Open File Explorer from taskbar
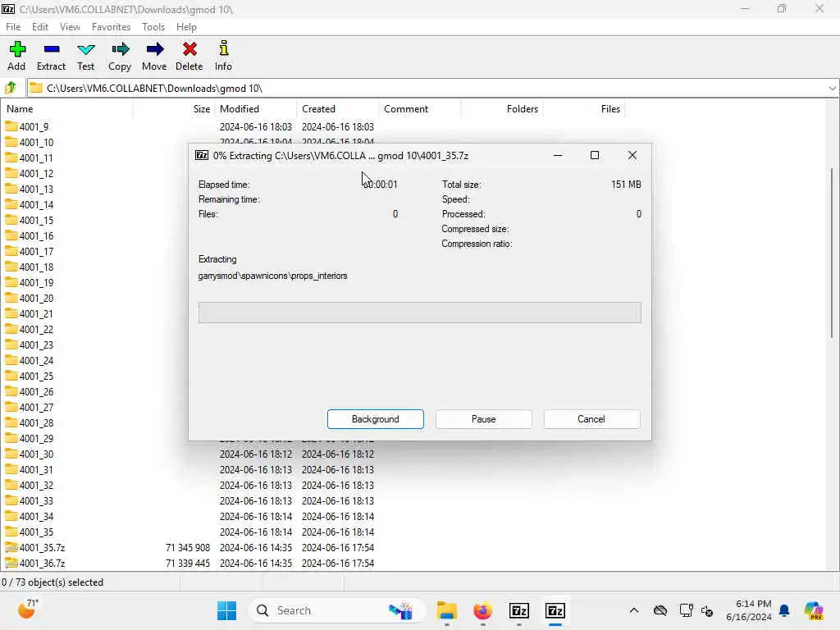 click(447, 610)
